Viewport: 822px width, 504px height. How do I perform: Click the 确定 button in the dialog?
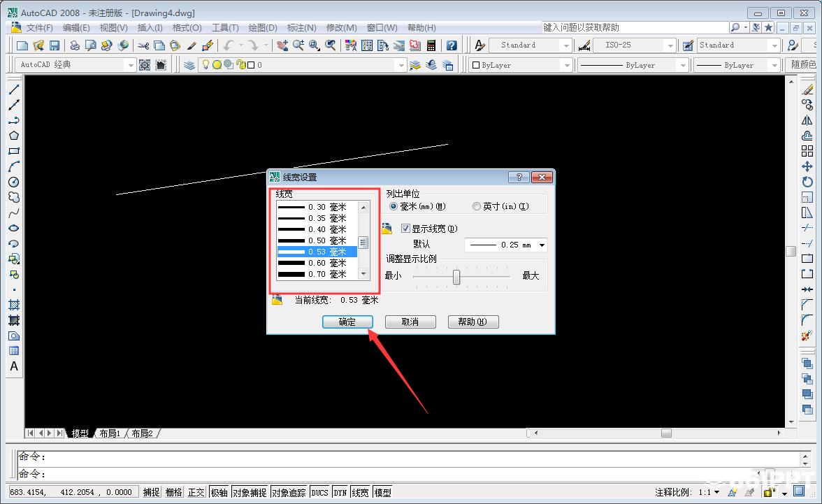(347, 322)
